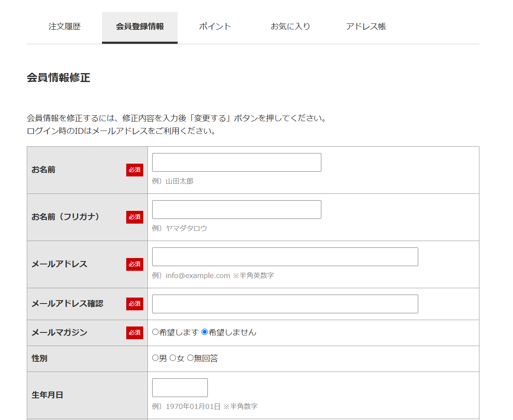Switch to the お気に入り tab
513x420 pixels.
pos(290,26)
